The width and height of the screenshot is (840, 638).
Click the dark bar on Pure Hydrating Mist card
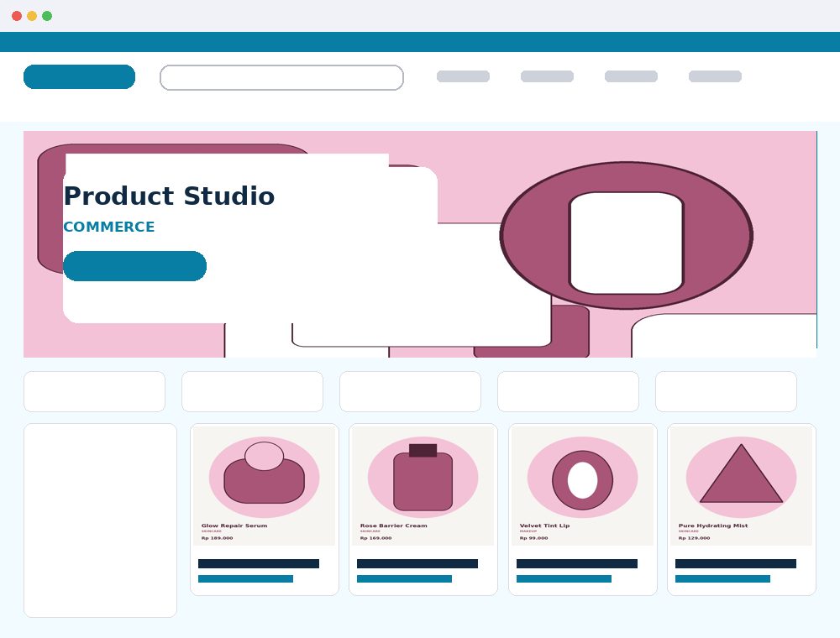736,563
